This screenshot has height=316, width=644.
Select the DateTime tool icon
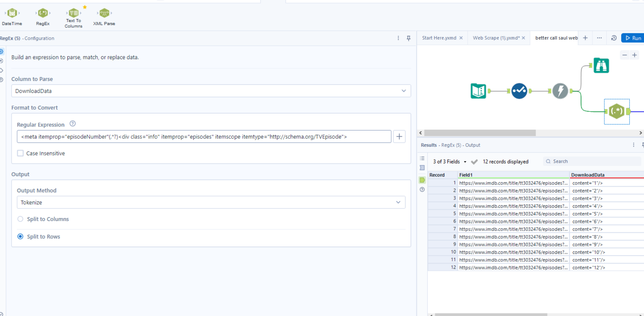(x=12, y=13)
